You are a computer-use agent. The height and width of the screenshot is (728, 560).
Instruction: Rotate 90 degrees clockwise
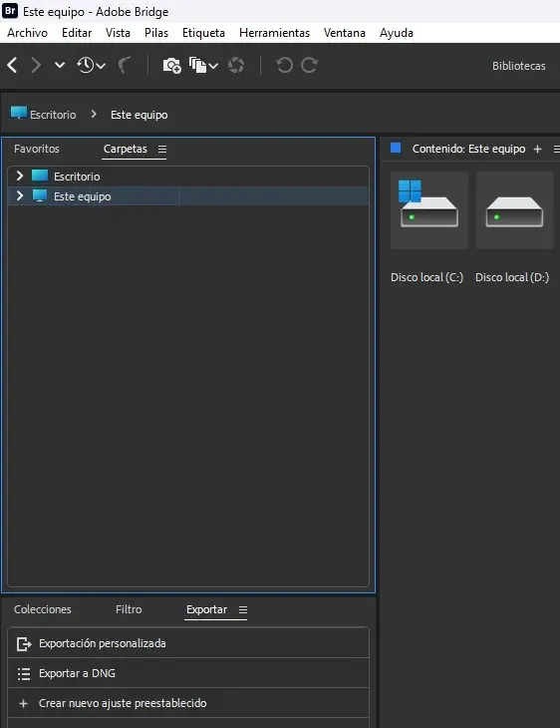click(x=309, y=66)
